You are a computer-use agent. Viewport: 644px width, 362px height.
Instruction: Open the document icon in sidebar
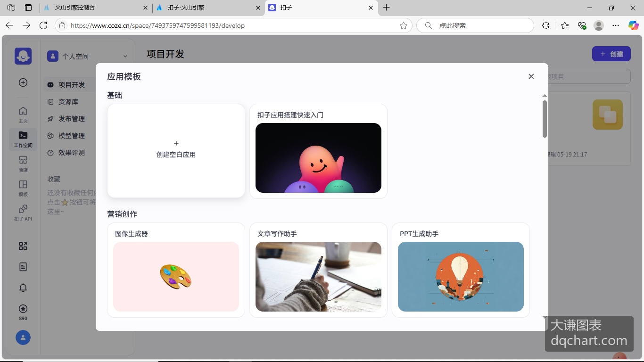tap(23, 267)
